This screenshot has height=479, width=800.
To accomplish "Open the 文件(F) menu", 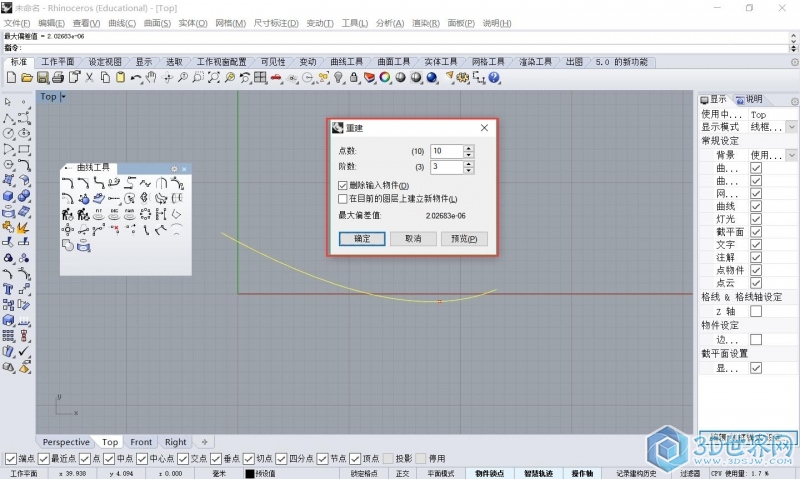I will coord(17,23).
